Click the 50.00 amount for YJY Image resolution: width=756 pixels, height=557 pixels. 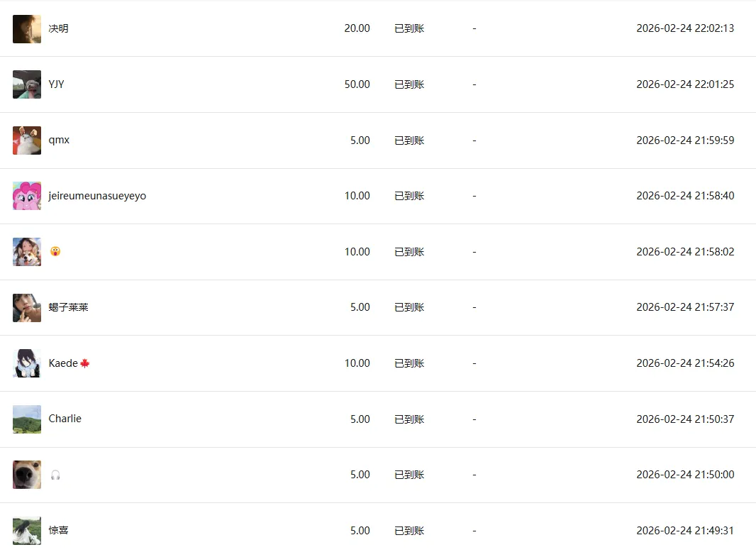[357, 84]
